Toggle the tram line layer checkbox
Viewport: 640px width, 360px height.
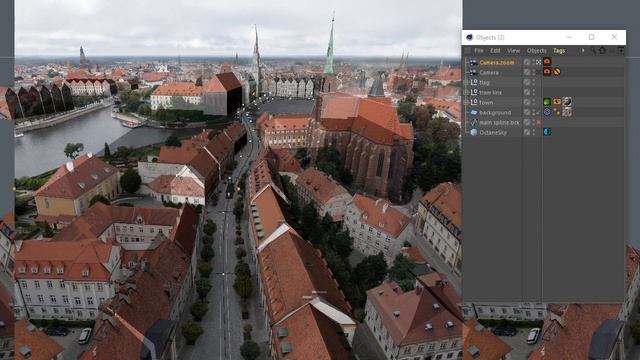point(527,92)
